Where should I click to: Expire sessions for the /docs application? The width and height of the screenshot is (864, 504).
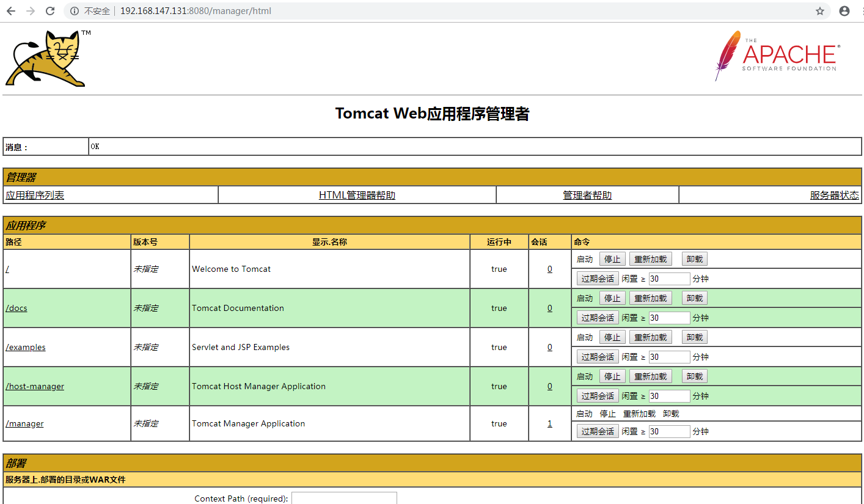[598, 318]
